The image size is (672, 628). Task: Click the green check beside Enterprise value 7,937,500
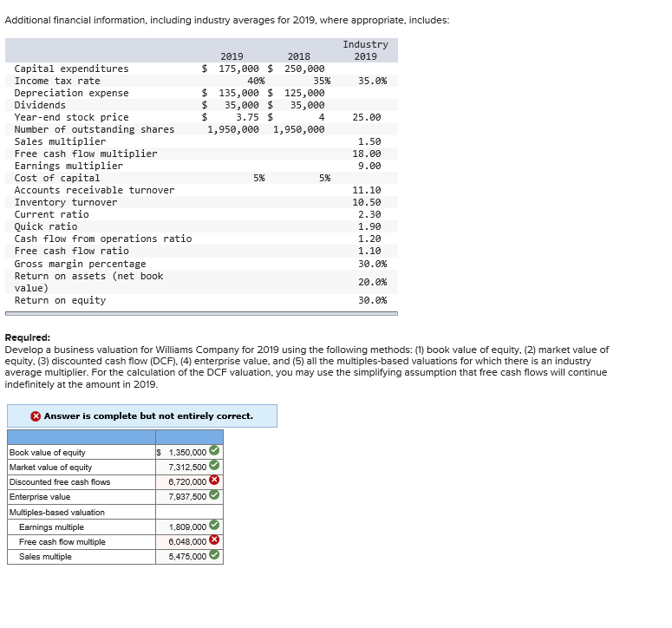214,494
